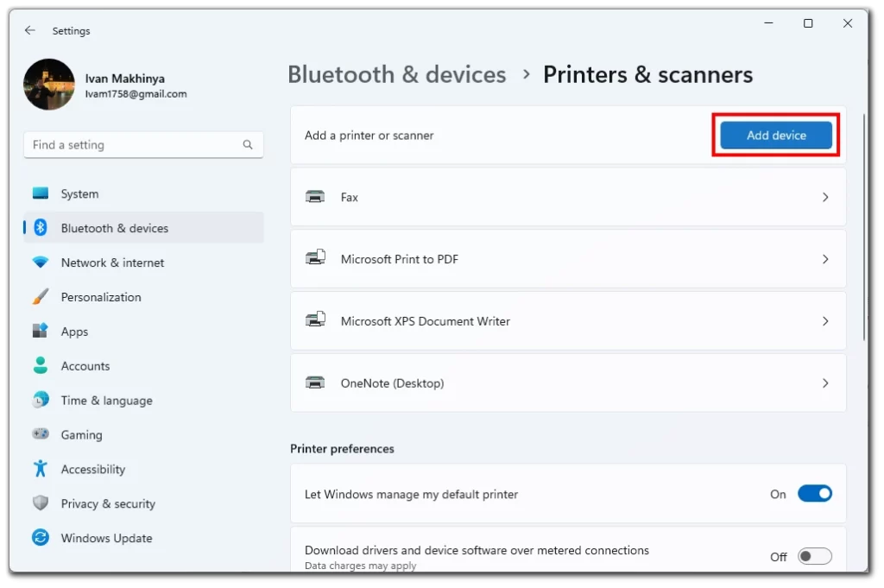Expand the Fax device entry chevron
Screen dimensions: 884x588
825,198
